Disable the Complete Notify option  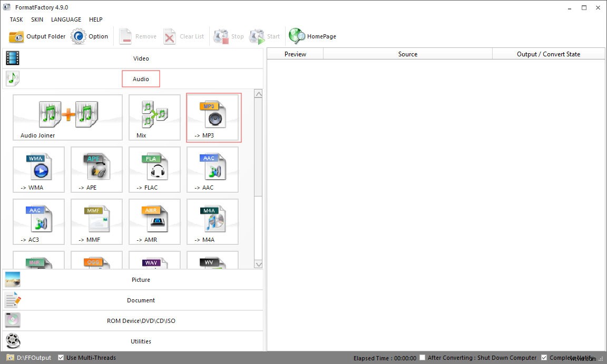click(x=544, y=358)
